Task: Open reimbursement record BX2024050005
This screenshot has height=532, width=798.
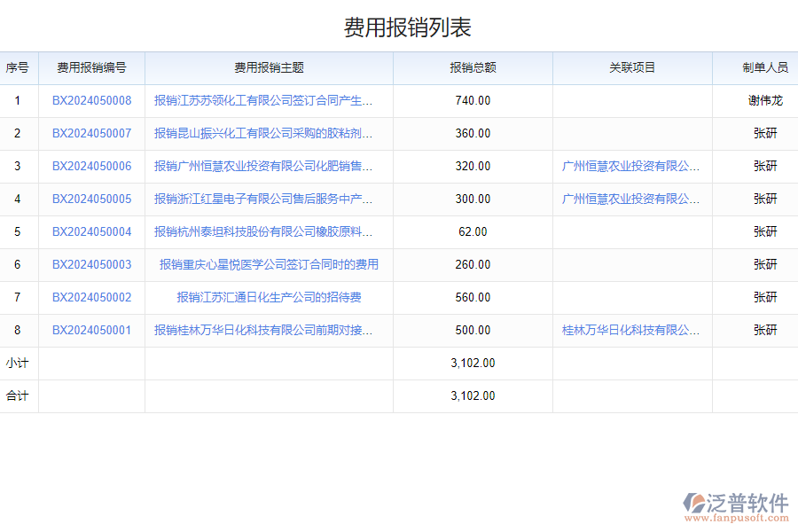Action: (x=92, y=199)
